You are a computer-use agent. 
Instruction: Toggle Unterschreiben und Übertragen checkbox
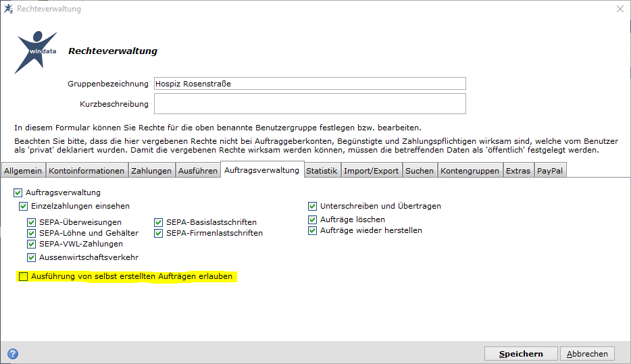312,207
